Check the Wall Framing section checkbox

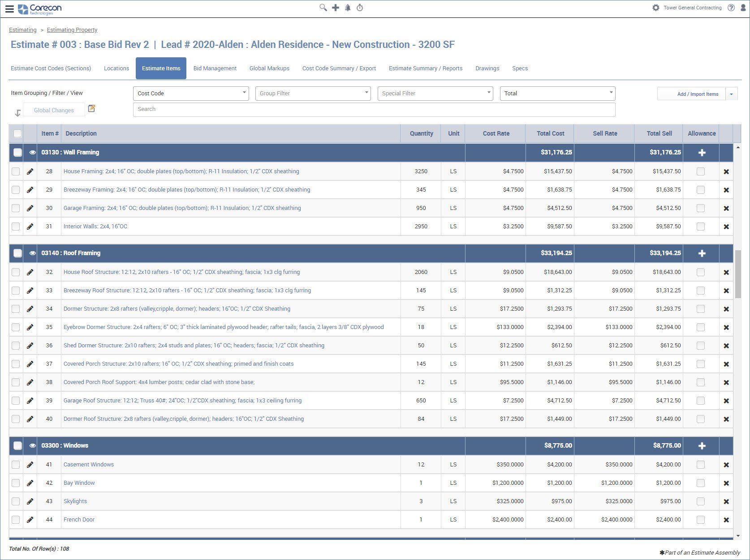tap(17, 152)
